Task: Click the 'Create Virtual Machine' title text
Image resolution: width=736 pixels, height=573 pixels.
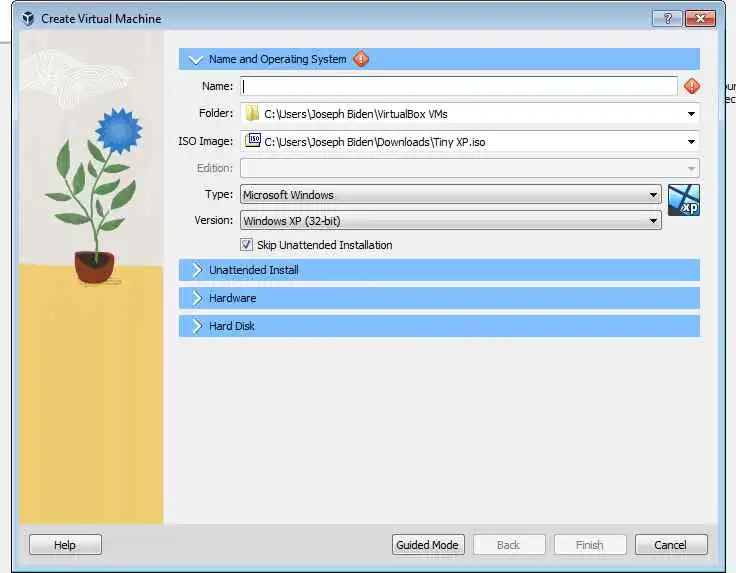Action: (x=101, y=19)
